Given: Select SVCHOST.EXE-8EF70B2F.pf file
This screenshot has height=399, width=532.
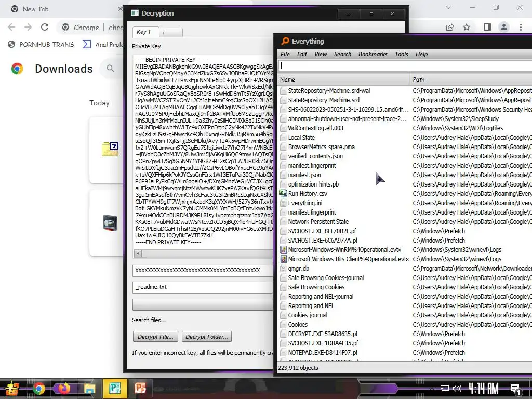Looking at the screenshot, I should point(322,231).
